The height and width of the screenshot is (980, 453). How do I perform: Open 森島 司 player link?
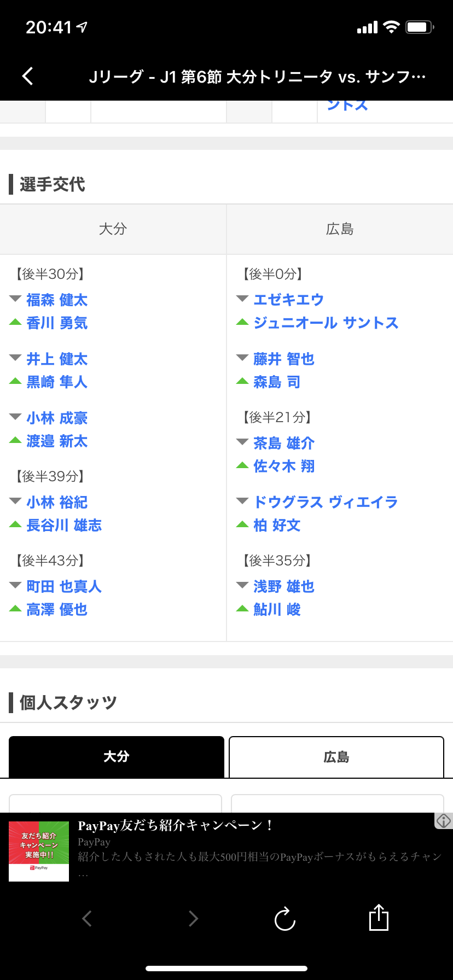(277, 382)
